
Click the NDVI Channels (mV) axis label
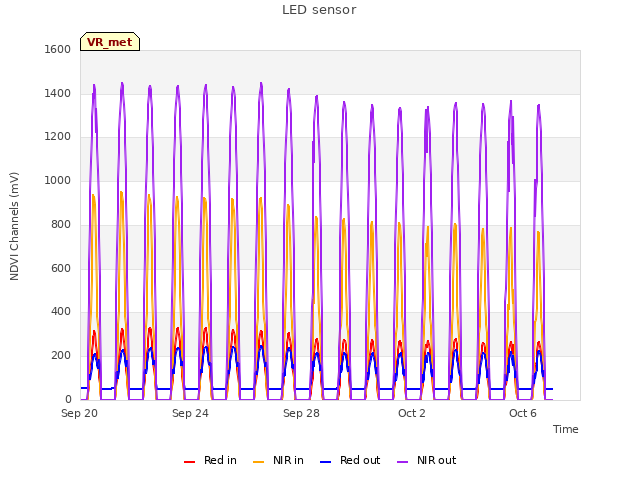[14, 226]
